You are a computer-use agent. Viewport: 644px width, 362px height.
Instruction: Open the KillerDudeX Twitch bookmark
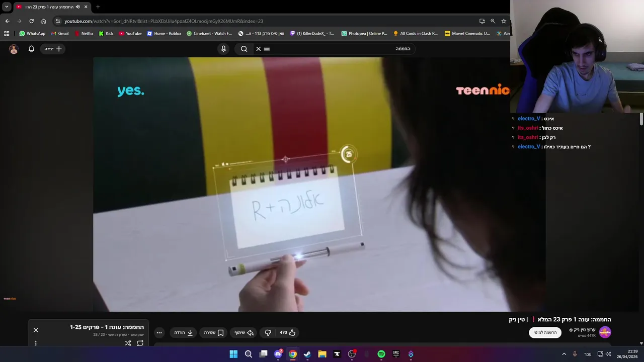tap(312, 34)
